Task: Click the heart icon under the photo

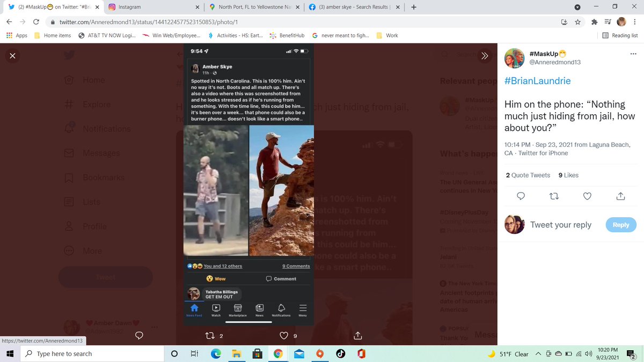Action: coord(284,336)
